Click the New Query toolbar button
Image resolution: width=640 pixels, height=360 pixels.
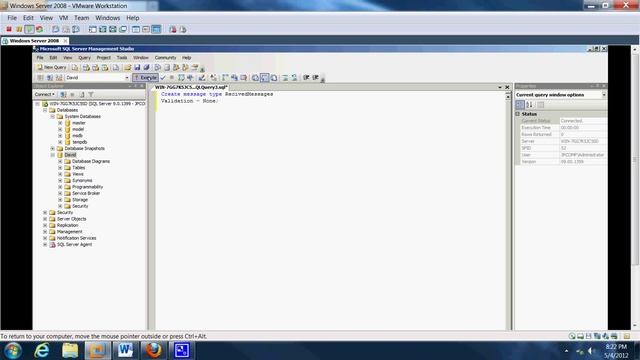point(51,67)
